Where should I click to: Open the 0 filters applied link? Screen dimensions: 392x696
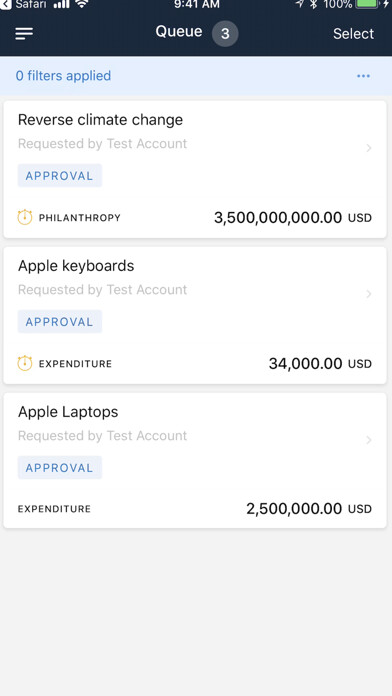[63, 76]
